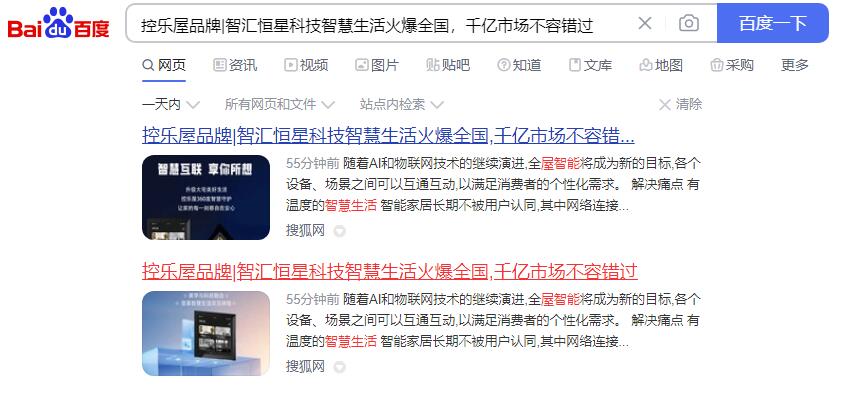Clear the search box with the X icon
The image size is (858, 404).
pyautogui.click(x=645, y=23)
